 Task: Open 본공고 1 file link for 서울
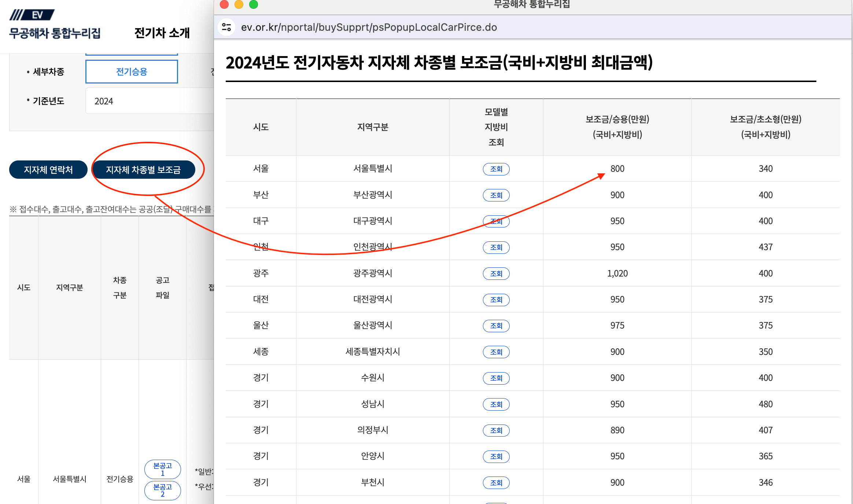point(162,469)
